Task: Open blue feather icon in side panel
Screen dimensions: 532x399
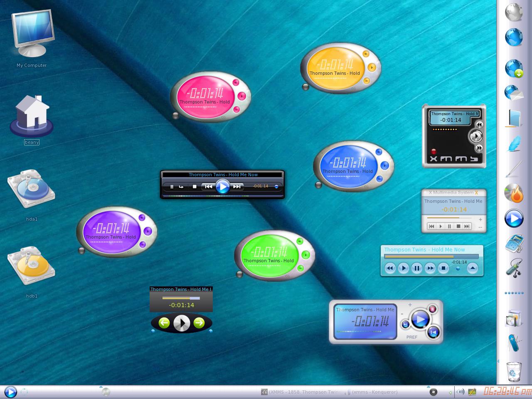Action: [514, 144]
